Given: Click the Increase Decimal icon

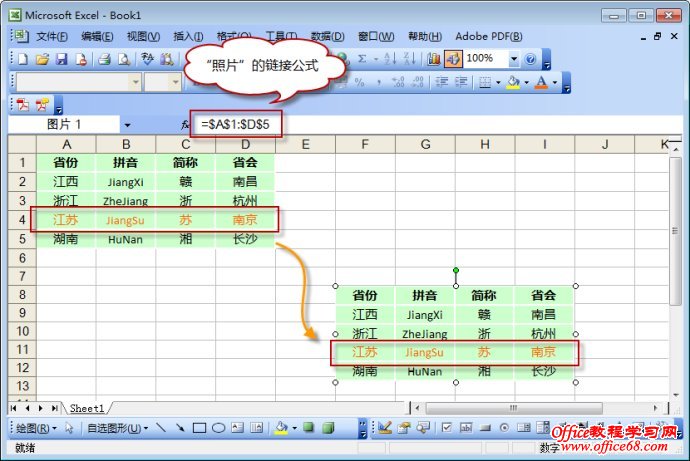Looking at the screenshot, I should tap(398, 82).
